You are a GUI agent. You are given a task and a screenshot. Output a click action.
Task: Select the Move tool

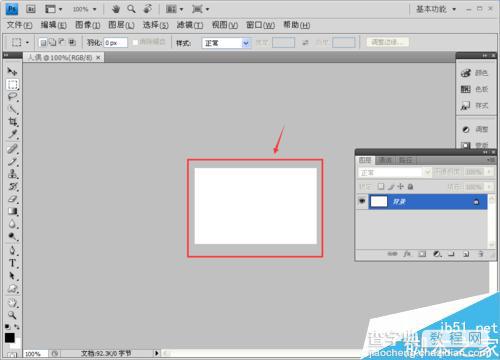[x=12, y=71]
